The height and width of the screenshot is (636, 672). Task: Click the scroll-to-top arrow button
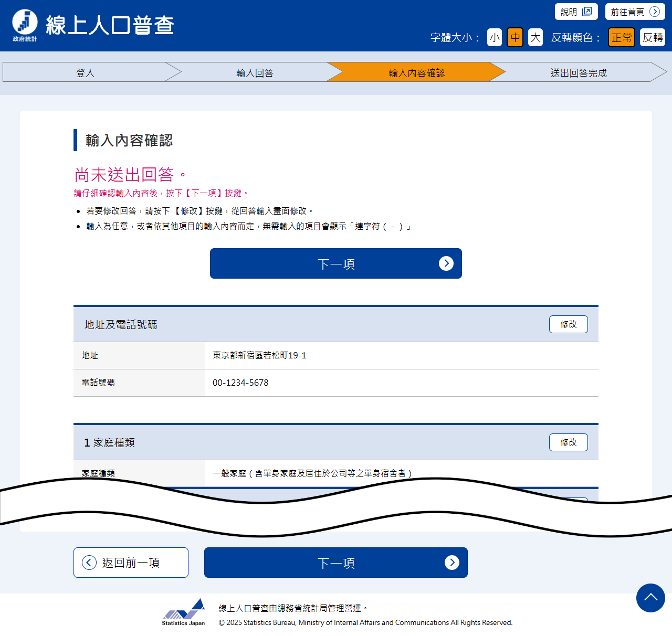[650, 598]
